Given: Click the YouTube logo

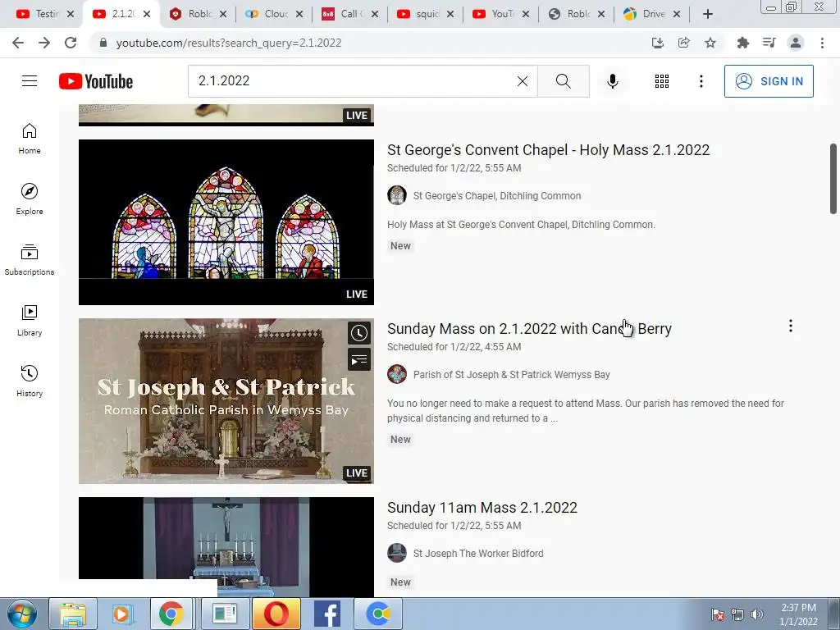Looking at the screenshot, I should 96,81.
